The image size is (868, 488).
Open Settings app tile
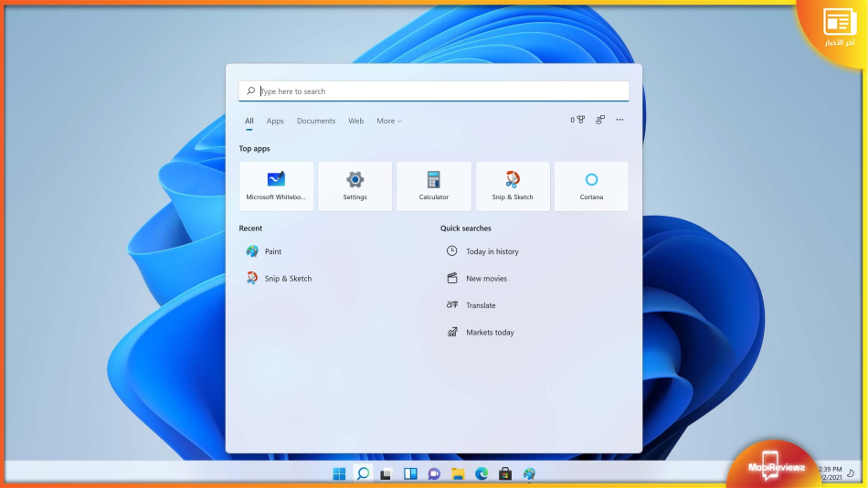355,186
